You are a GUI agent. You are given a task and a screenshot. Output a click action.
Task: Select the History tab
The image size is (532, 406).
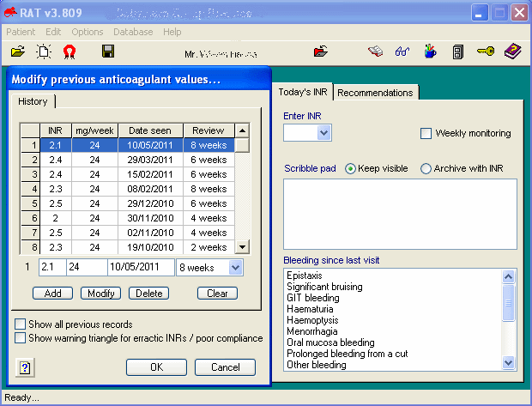(x=33, y=101)
